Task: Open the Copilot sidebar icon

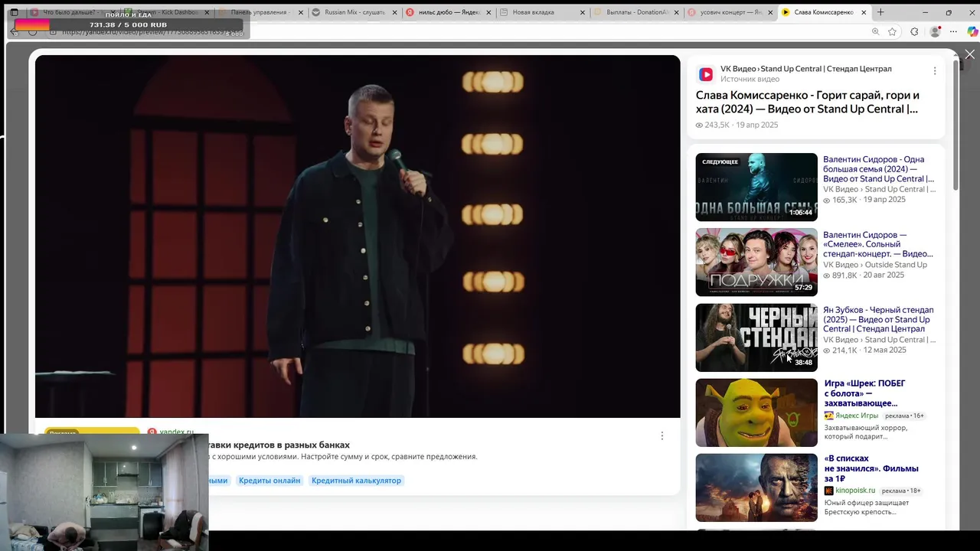Action: (972, 31)
